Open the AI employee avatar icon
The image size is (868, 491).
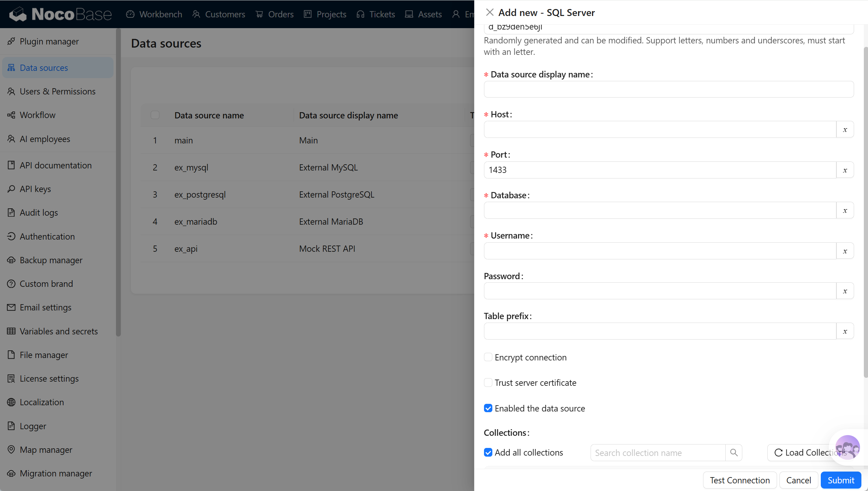[848, 447]
